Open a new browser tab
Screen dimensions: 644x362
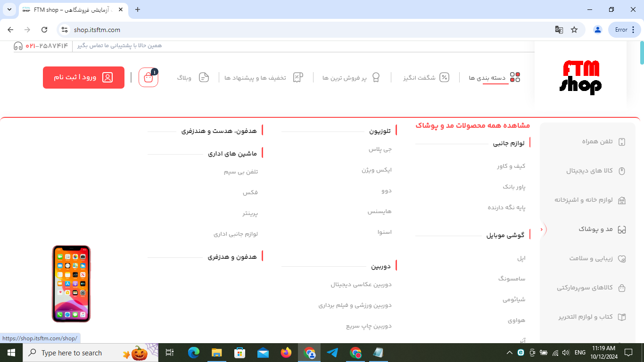click(138, 9)
